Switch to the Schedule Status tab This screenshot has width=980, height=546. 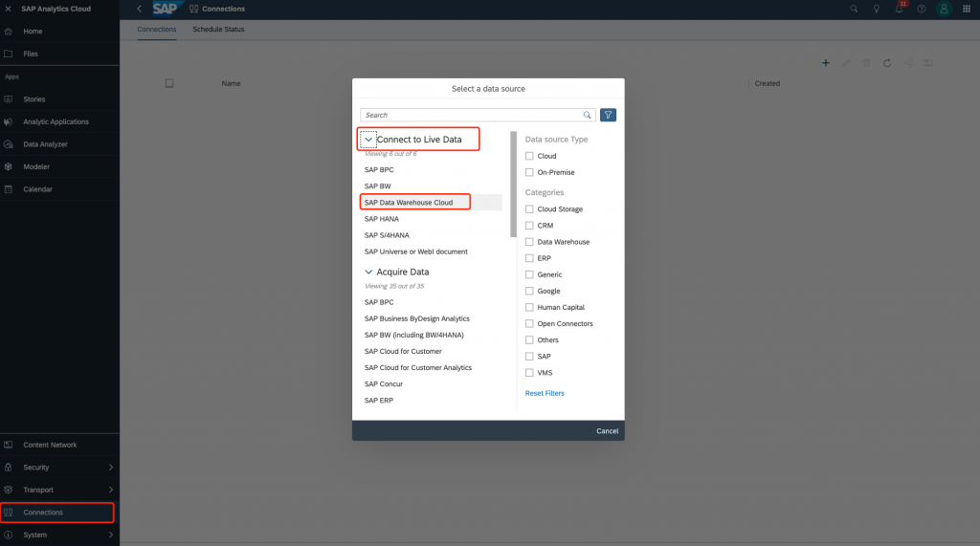point(219,30)
